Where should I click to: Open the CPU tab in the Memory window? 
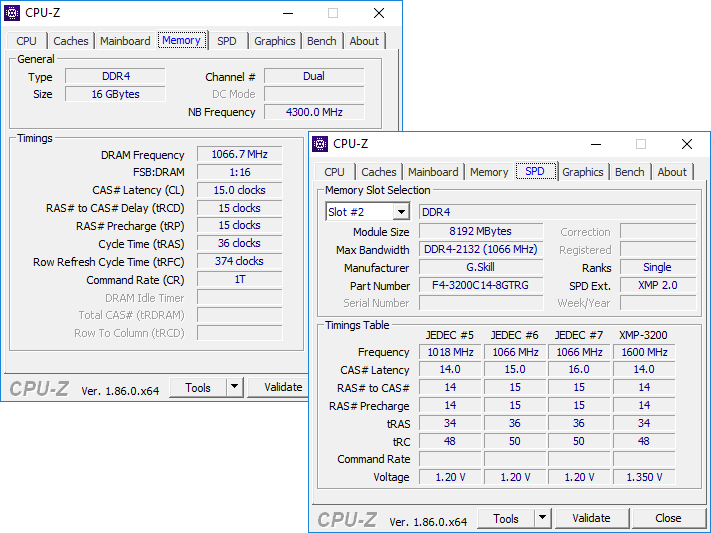coord(26,41)
